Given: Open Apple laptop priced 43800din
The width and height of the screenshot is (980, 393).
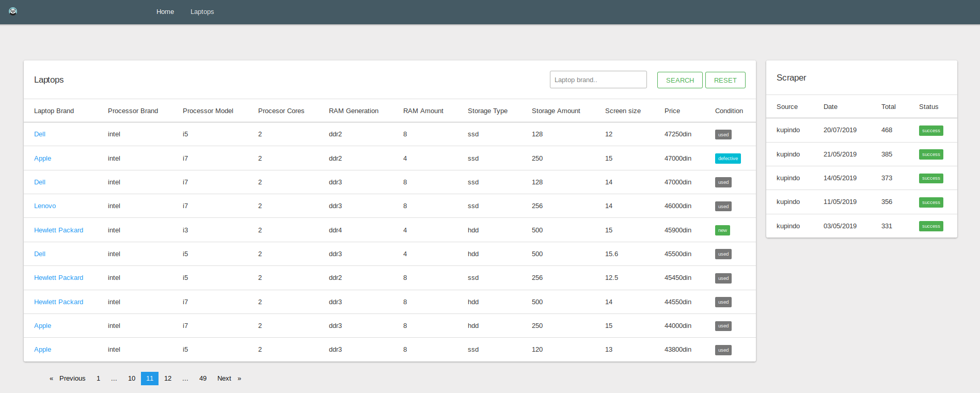Looking at the screenshot, I should click(42, 350).
